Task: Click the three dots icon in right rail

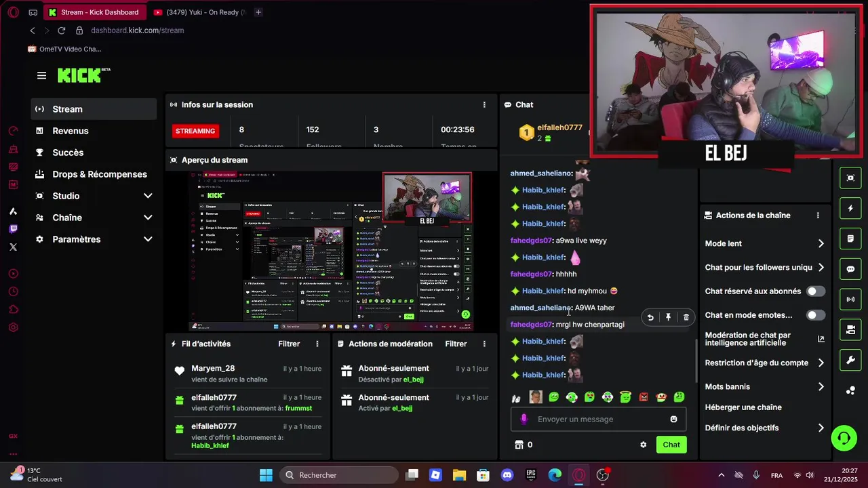Action: pyautogui.click(x=850, y=390)
